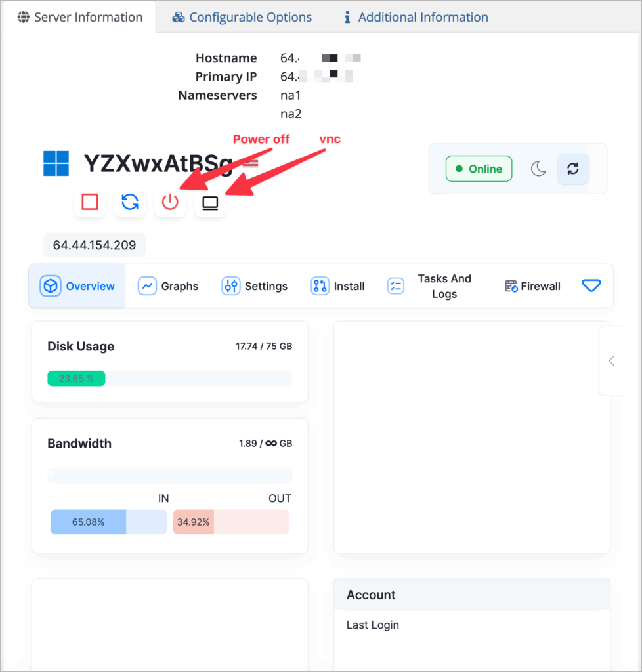Toggle dark mode with moon icon
This screenshot has height=672, width=642.
pyautogui.click(x=538, y=169)
